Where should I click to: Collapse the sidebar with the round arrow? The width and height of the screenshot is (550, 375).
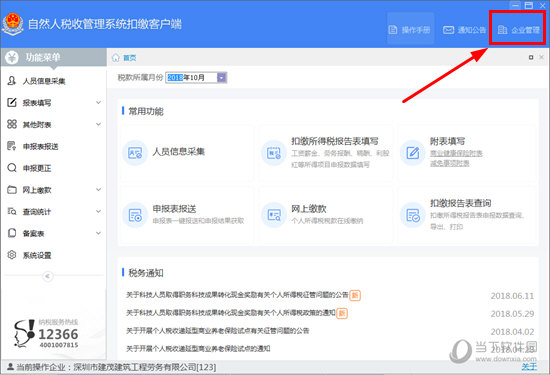tap(48, 276)
